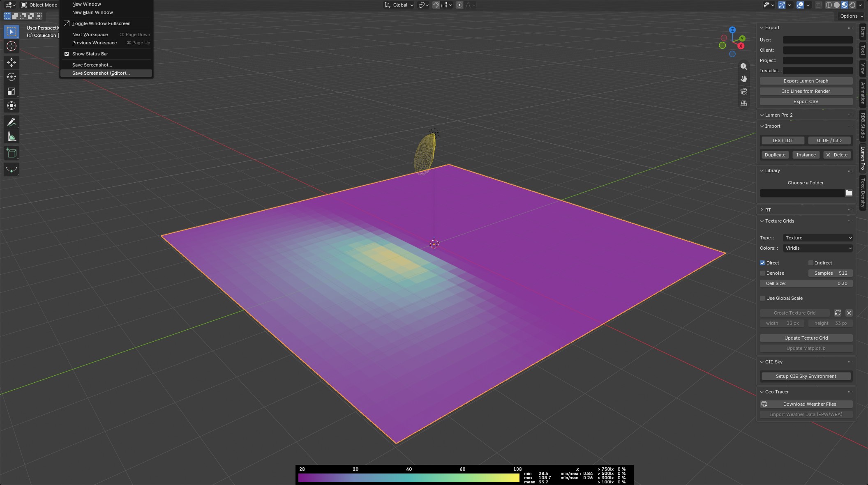Click the folder browse icon in Library
This screenshot has height=485, width=868.
(849, 193)
